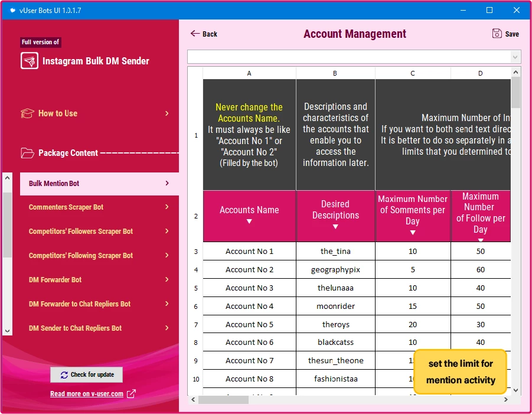Expand Competitors' Followers Scraper Bot chevron
The width and height of the screenshot is (532, 414).
167,231
